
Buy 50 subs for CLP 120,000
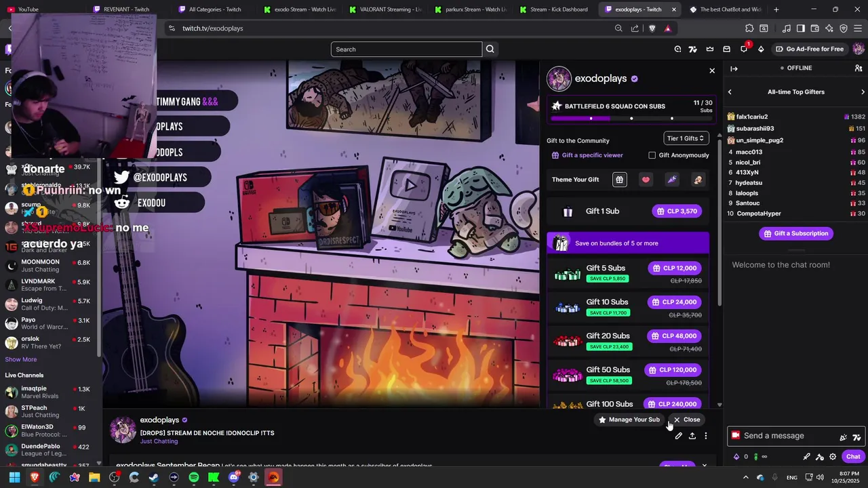tap(673, 369)
